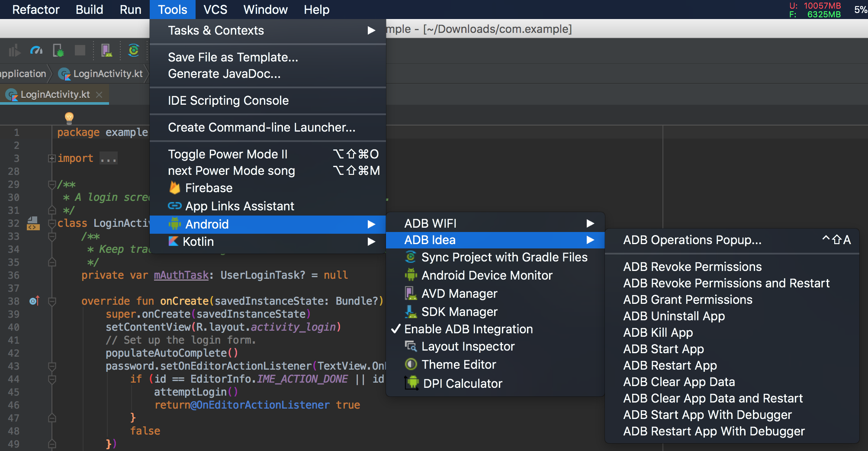Expand the Kotlin submenu
The width and height of the screenshot is (868, 451).
pos(267,242)
